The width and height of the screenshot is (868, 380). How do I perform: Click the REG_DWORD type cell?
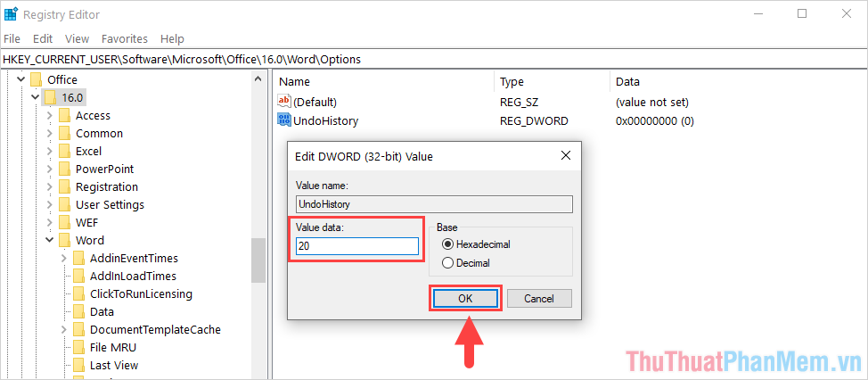tap(534, 120)
